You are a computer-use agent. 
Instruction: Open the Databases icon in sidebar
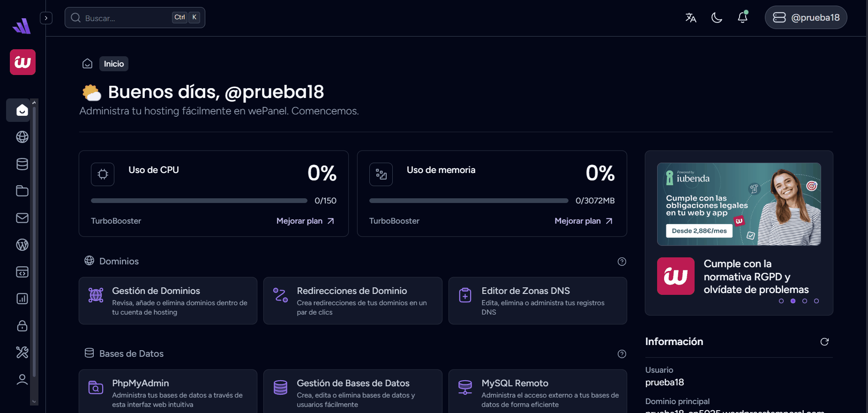click(22, 164)
